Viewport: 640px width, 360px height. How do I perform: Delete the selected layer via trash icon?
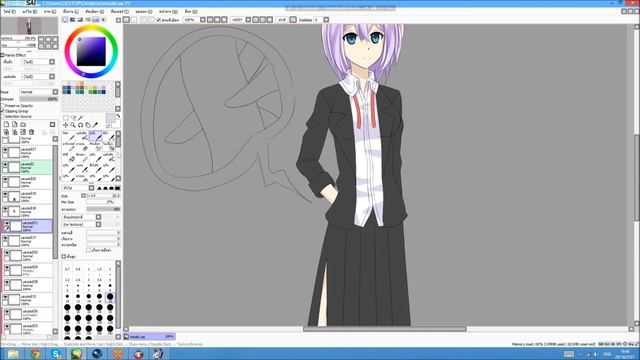pyautogui.click(x=31, y=132)
